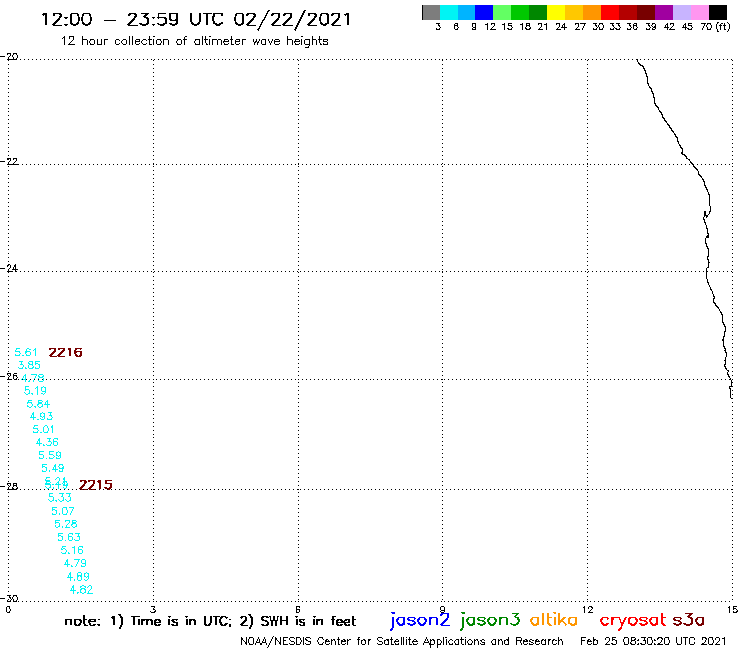The width and height of the screenshot is (740, 650).
Task: Click the -30 latitude axis label
Action: pos(10,599)
